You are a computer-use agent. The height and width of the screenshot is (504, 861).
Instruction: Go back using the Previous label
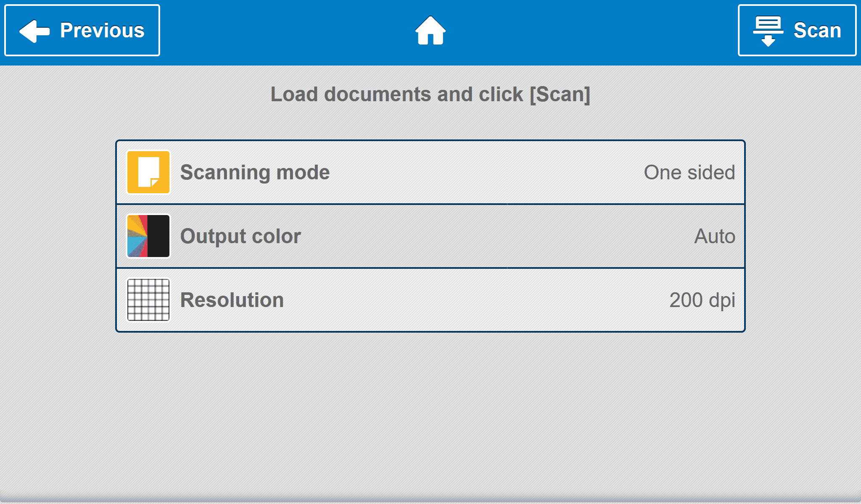click(102, 31)
